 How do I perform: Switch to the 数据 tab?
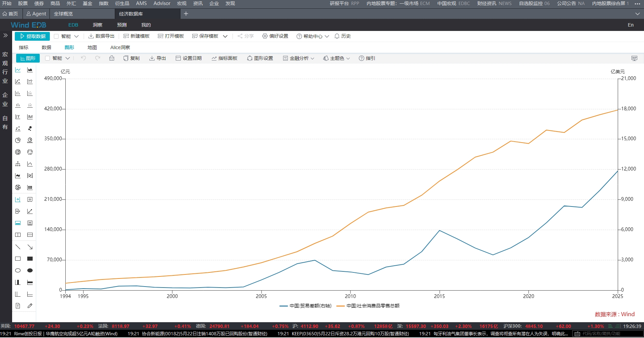click(x=46, y=47)
